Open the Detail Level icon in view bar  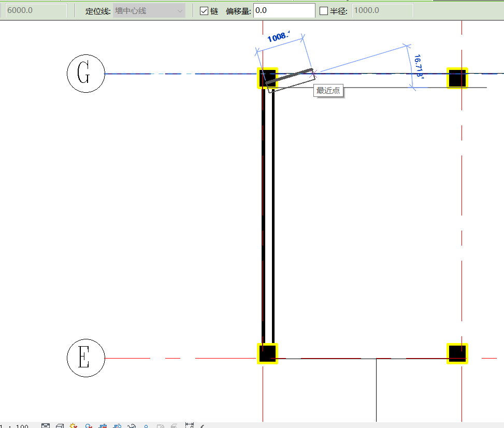click(46, 426)
